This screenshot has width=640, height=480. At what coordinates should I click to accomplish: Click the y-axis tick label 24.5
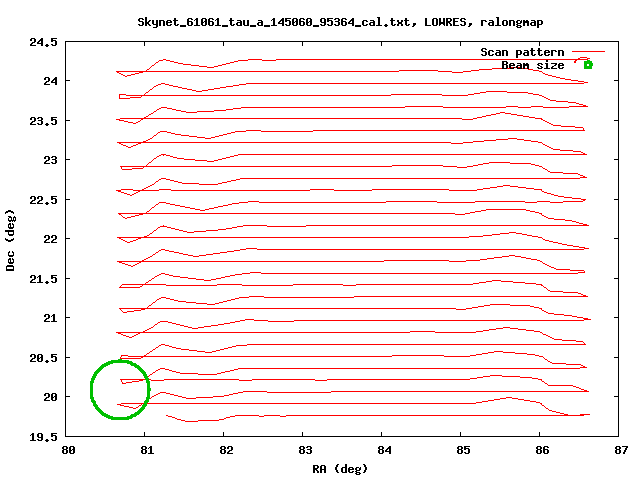(x=43, y=42)
